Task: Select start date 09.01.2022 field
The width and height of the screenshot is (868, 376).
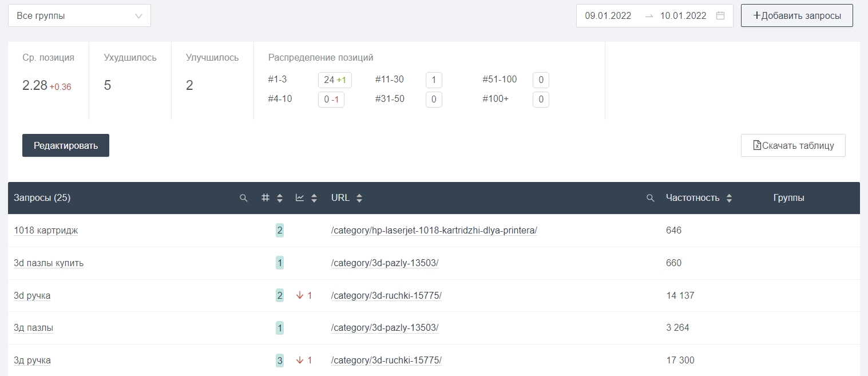Action: 608,16
